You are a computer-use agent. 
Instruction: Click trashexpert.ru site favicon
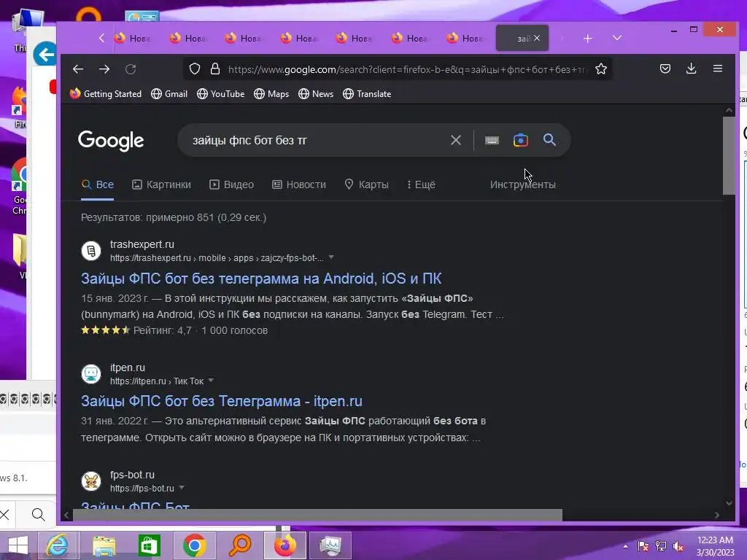(91, 251)
